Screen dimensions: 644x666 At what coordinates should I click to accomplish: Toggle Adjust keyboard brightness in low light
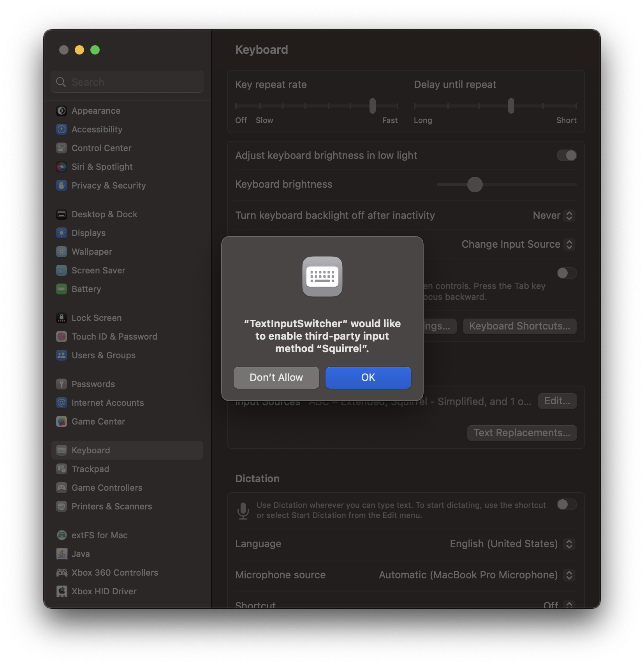click(567, 156)
